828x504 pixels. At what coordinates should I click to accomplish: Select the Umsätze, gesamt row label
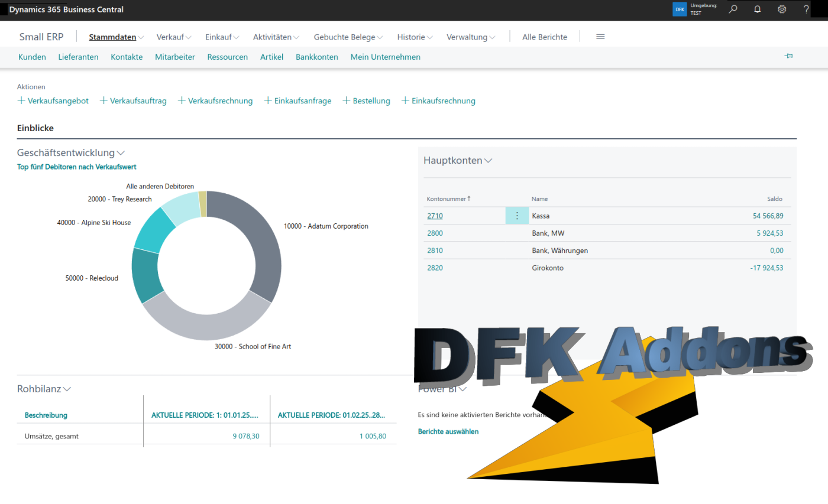pyautogui.click(x=51, y=436)
